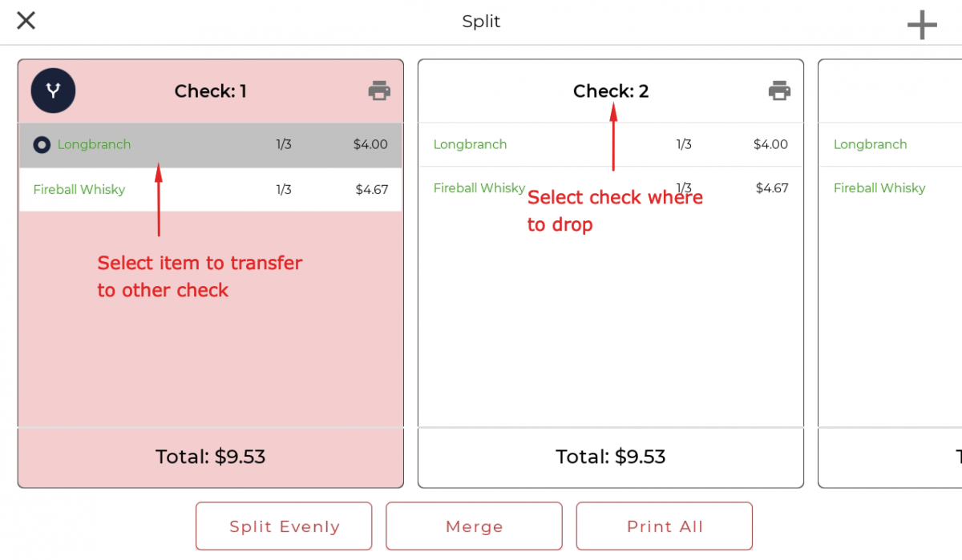This screenshot has height=560, width=962.
Task: Click the Check 1 header label
Action: point(210,91)
